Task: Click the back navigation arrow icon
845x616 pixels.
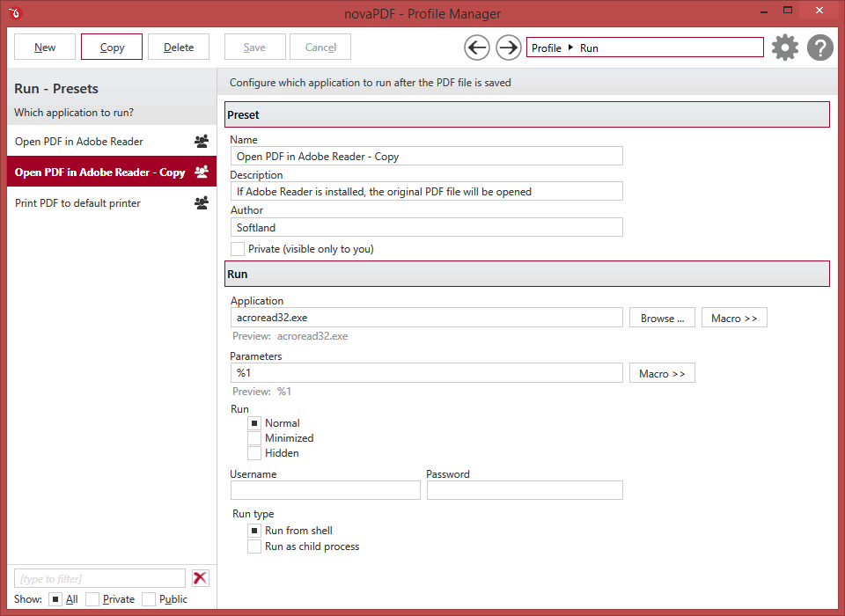Action: (x=477, y=48)
